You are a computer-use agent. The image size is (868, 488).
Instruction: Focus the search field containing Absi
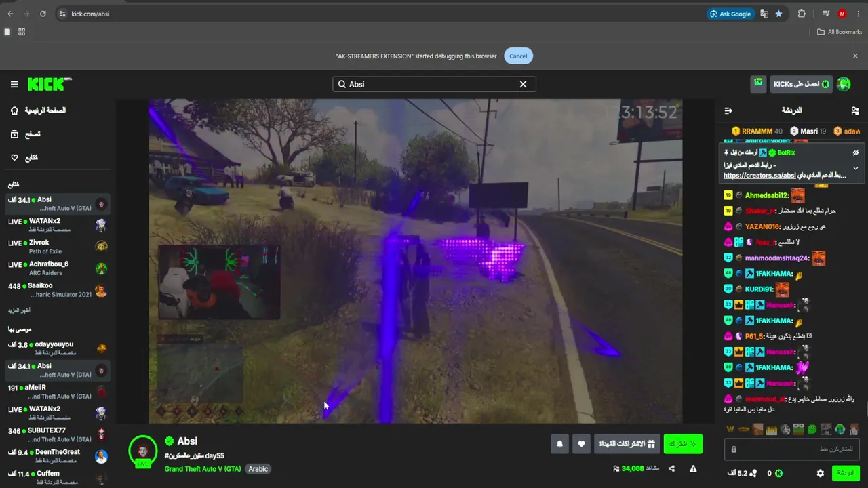pyautogui.click(x=434, y=84)
